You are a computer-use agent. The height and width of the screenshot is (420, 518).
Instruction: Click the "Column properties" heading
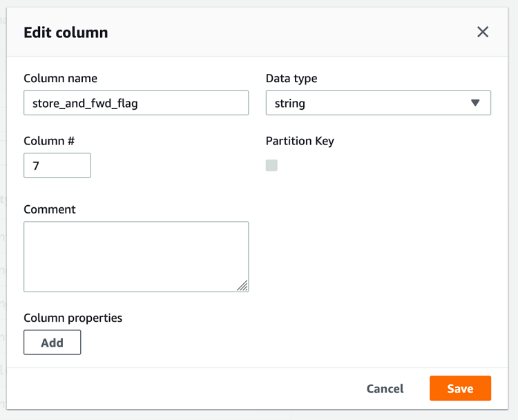73,318
